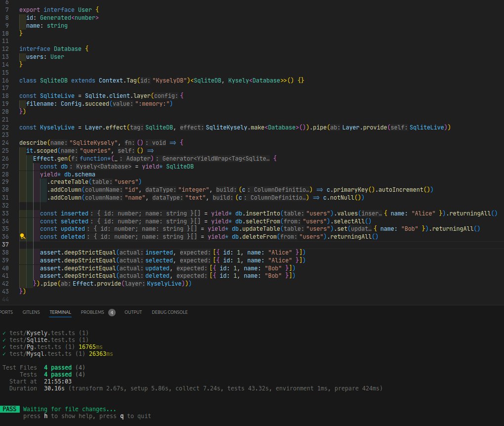Switch to the DEBUG CONSOLE tab
The width and height of the screenshot is (504, 426).
(x=169, y=312)
